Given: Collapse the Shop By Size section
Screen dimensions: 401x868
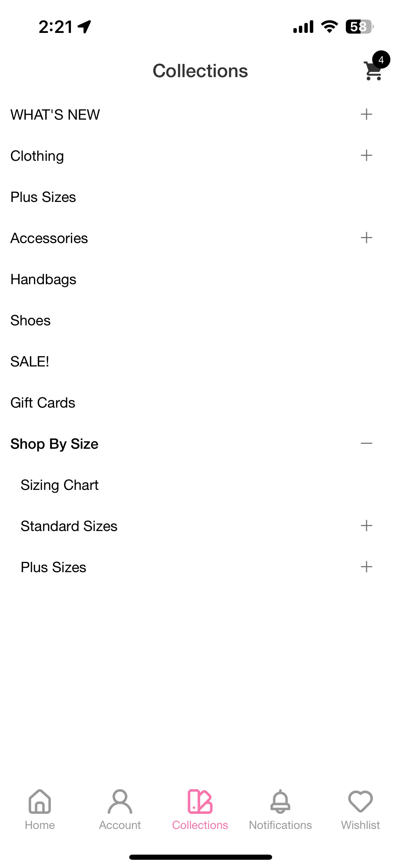Looking at the screenshot, I should coord(366,443).
